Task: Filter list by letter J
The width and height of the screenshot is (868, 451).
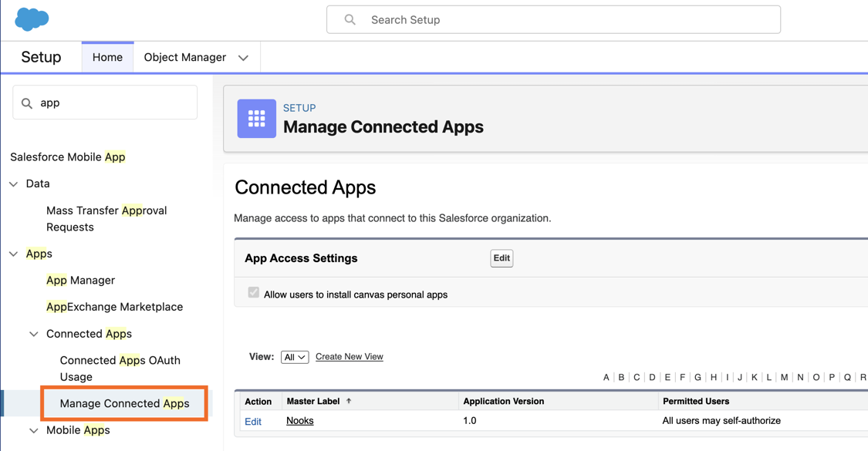Action: pos(740,378)
